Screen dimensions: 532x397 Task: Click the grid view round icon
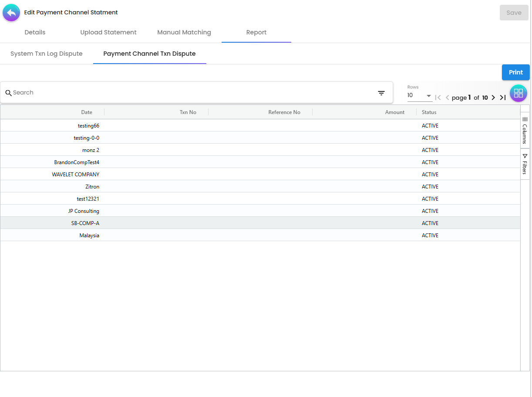point(518,93)
